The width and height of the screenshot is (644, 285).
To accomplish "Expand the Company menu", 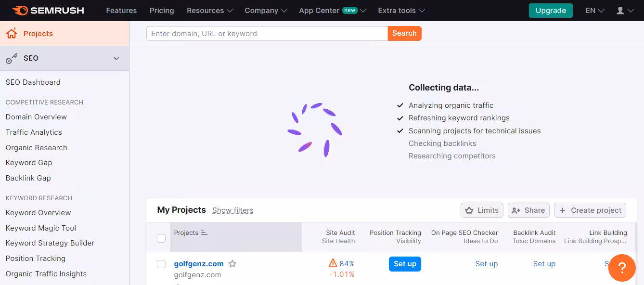I will 266,11.
